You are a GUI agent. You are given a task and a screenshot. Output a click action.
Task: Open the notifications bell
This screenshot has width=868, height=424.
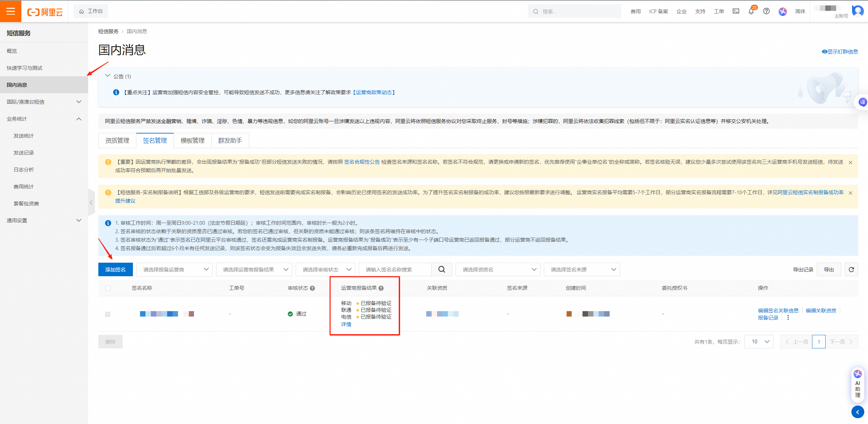pos(751,11)
